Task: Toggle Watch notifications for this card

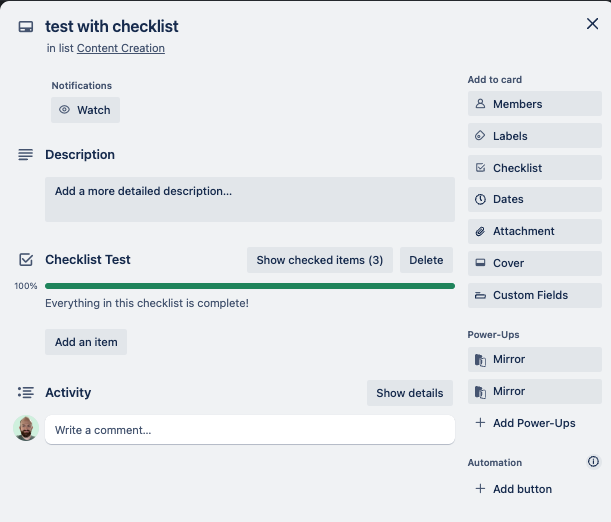Action: click(85, 110)
